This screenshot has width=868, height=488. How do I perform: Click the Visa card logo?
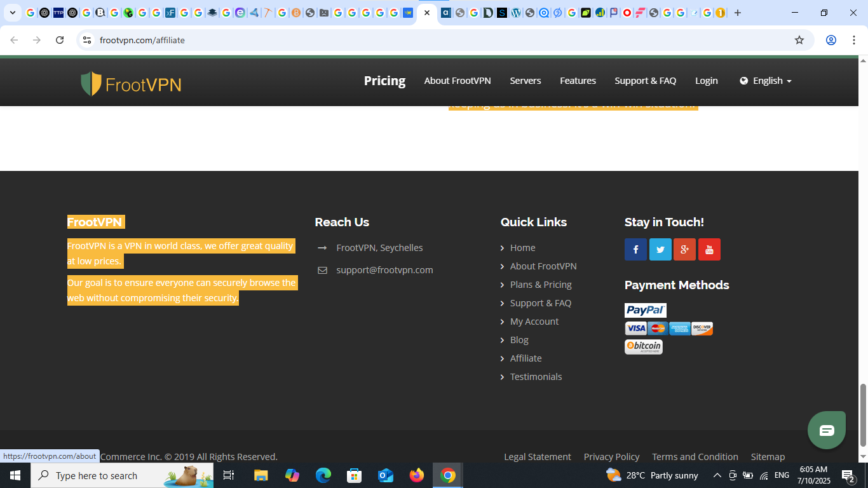point(635,329)
